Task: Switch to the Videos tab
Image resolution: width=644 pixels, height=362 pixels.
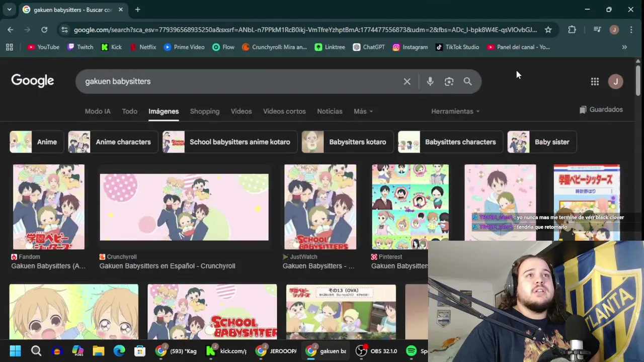Action: coord(241,111)
